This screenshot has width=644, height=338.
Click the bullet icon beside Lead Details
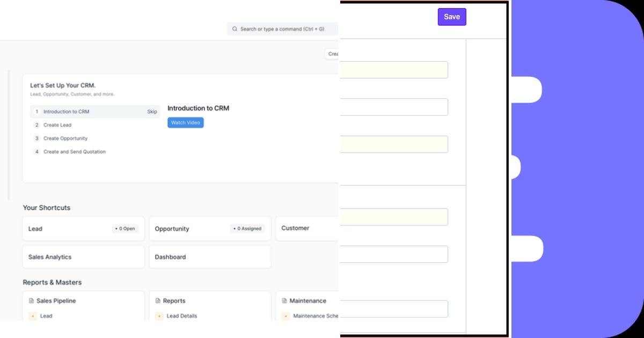pos(159,316)
